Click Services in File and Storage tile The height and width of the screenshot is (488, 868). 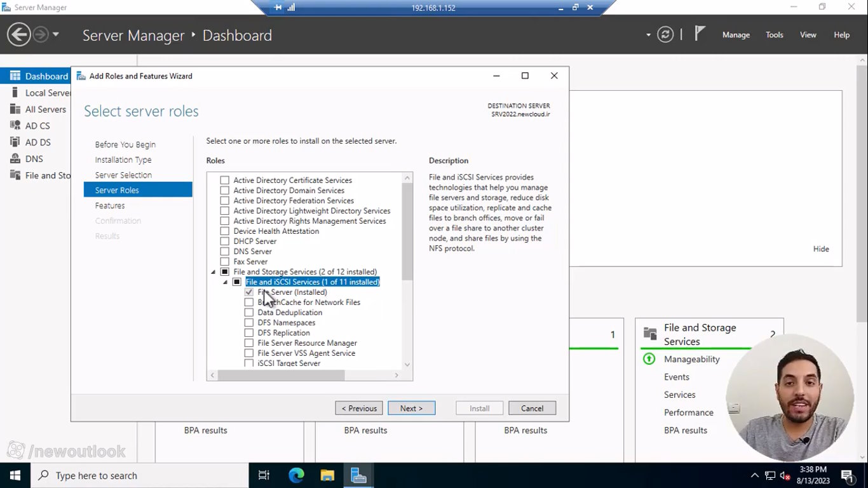680,395
